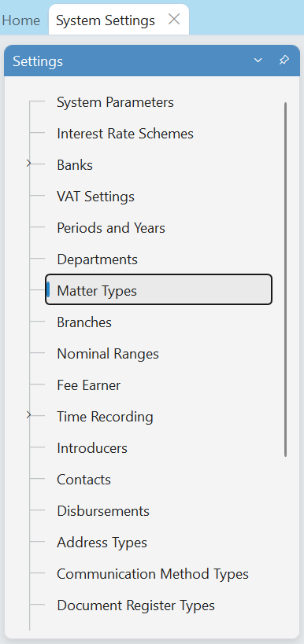
Task: Open System Parameters settings
Action: (115, 102)
